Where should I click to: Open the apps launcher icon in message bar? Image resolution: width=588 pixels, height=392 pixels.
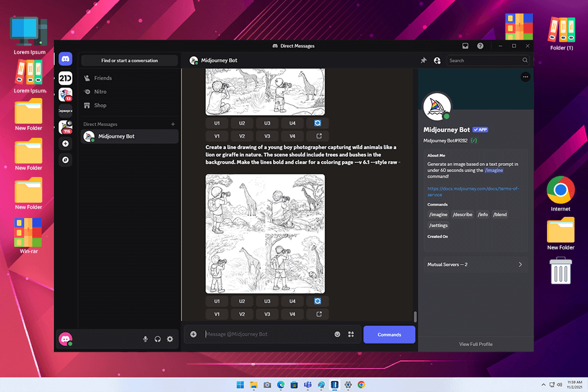[x=351, y=334]
